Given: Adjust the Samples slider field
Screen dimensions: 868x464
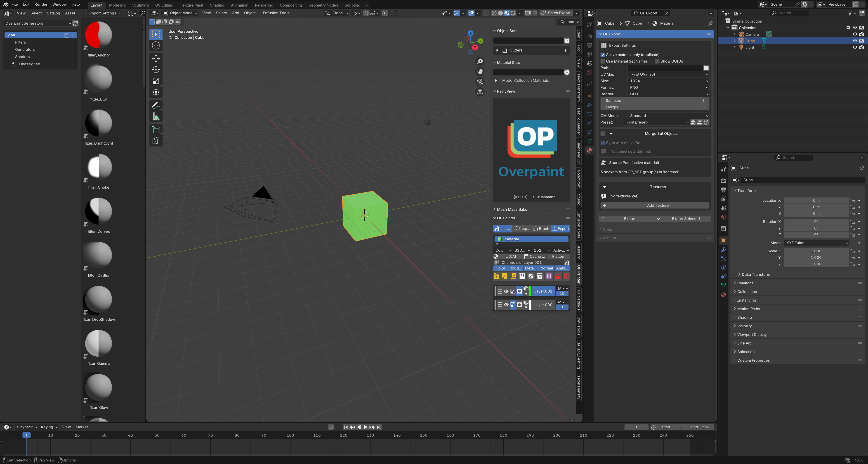Looking at the screenshot, I should click(x=655, y=101).
